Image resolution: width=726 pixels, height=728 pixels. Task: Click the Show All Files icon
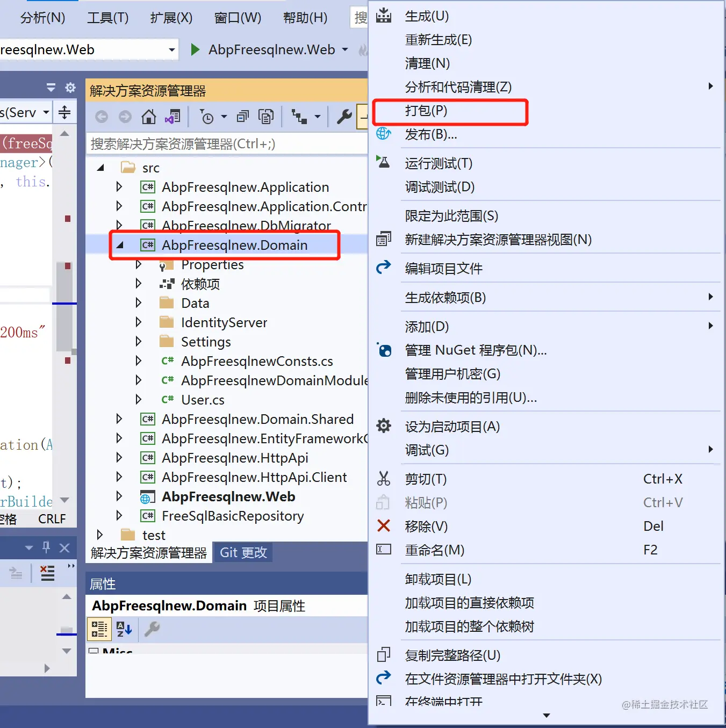coord(266,117)
